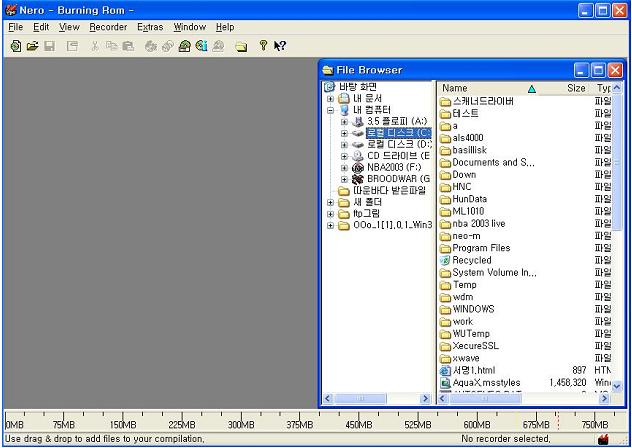The width and height of the screenshot is (632, 448).
Task: Open the File menu
Action: tap(16, 27)
